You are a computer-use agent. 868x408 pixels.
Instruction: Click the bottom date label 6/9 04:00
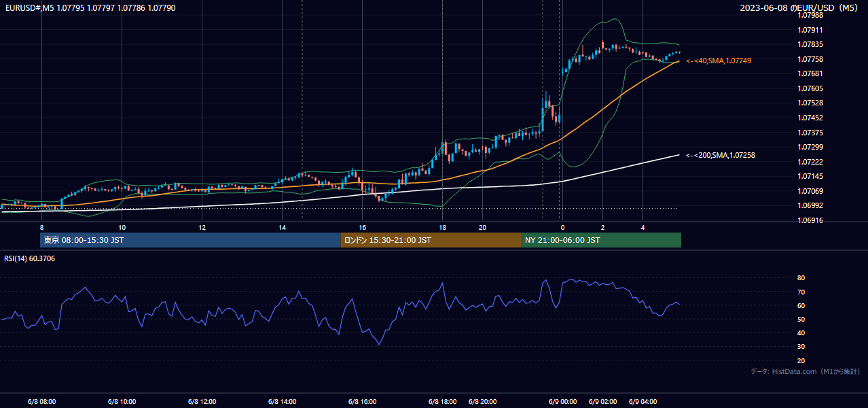tap(643, 402)
